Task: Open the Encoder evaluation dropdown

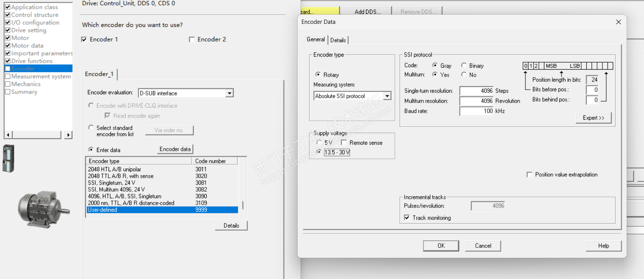Action: pyautogui.click(x=229, y=93)
